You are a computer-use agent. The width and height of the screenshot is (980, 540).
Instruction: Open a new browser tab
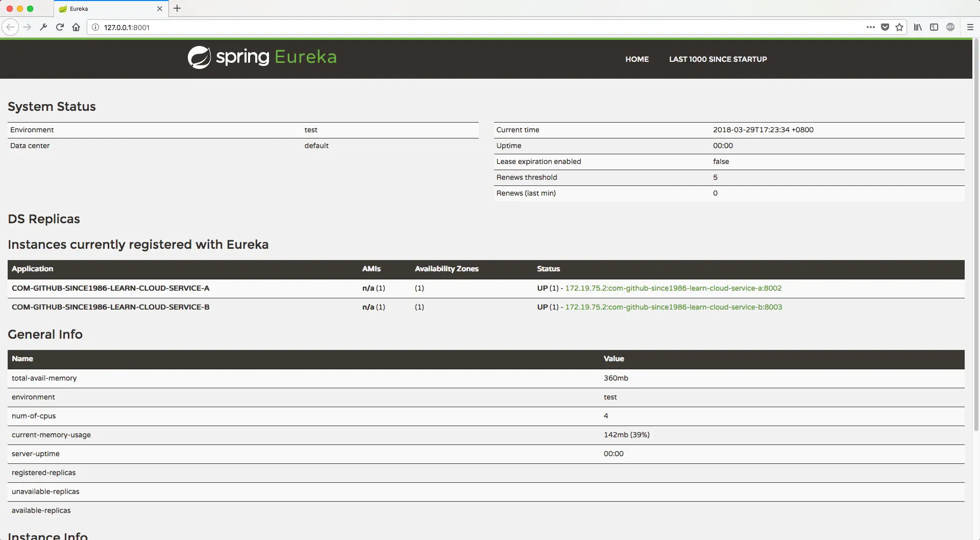click(x=177, y=8)
